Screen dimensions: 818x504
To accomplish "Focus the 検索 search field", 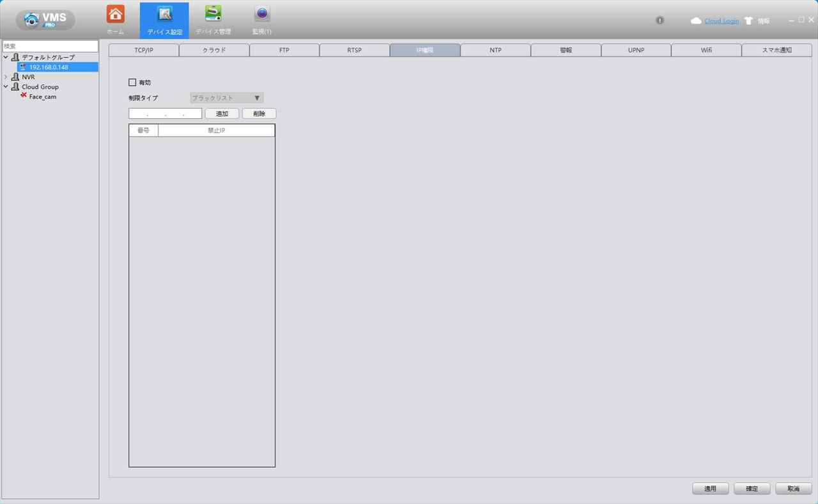I will coord(50,46).
